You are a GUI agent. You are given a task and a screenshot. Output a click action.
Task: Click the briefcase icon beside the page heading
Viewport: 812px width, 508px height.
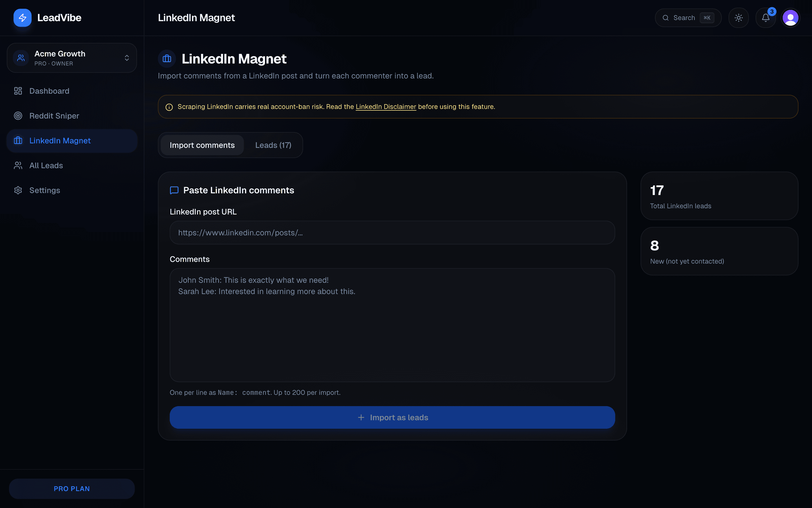[167, 59]
